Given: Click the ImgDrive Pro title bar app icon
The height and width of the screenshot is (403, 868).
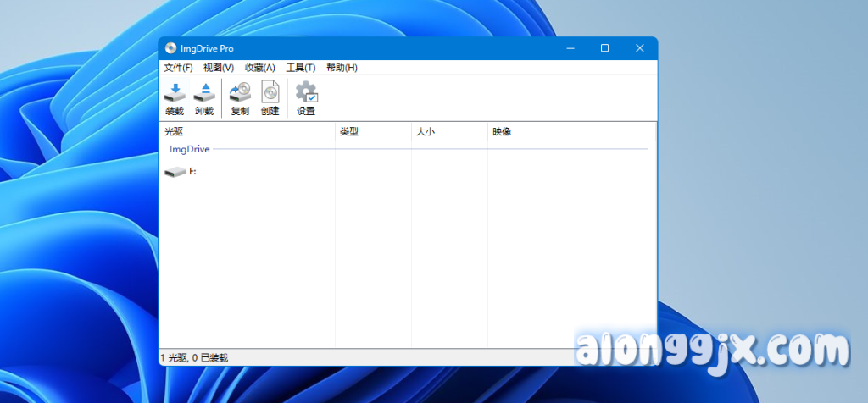Looking at the screenshot, I should click(x=170, y=48).
